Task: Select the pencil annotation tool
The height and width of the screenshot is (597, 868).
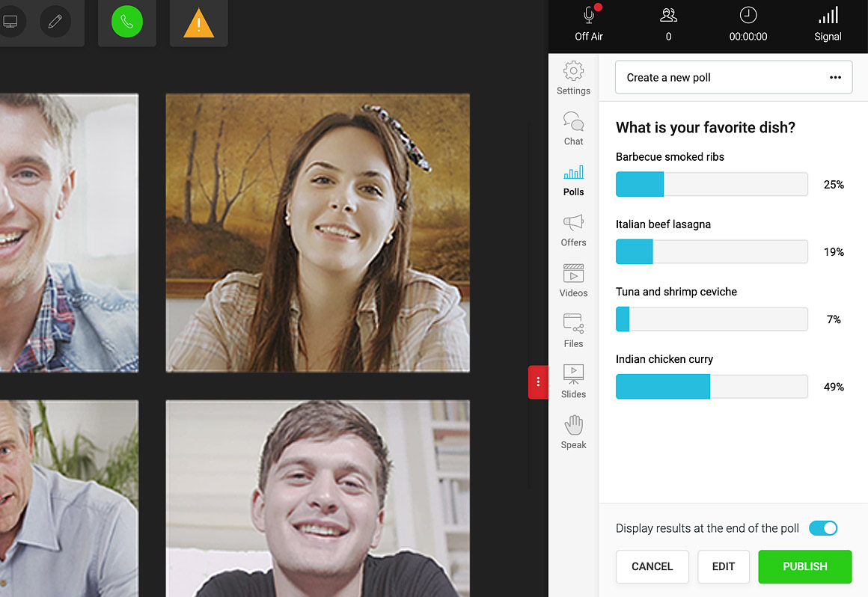Action: tap(55, 22)
